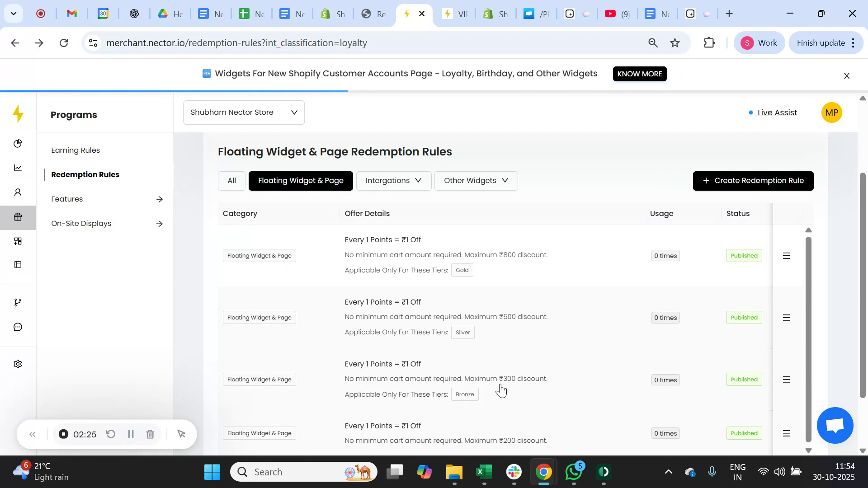This screenshot has width=868, height=488.
Task: Switch to the All redemption rules tab
Action: 231,180
